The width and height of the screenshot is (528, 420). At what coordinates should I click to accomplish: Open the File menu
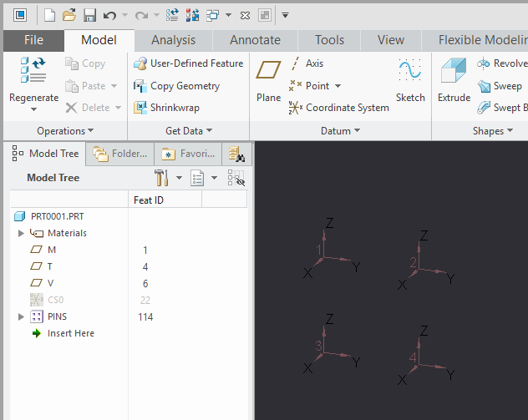click(33, 40)
